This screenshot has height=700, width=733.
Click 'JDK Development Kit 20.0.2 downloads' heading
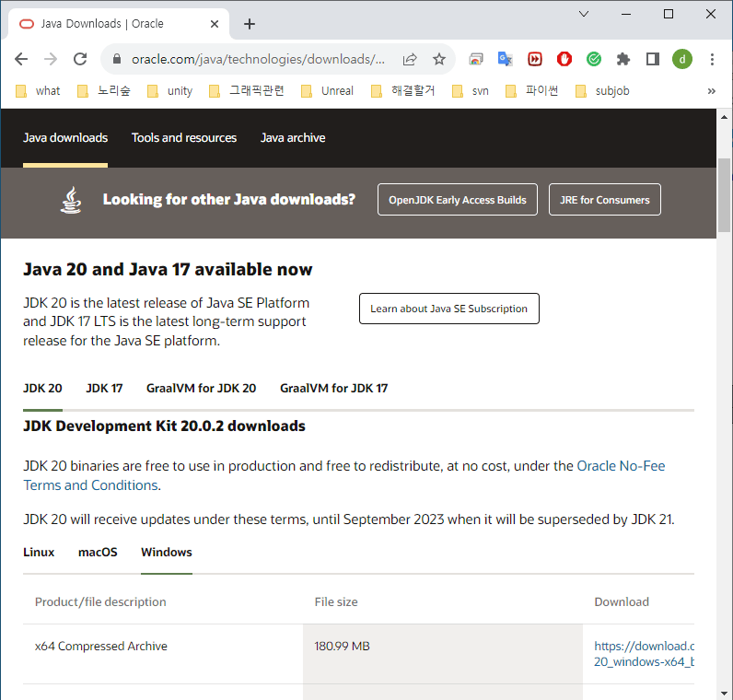coord(164,426)
